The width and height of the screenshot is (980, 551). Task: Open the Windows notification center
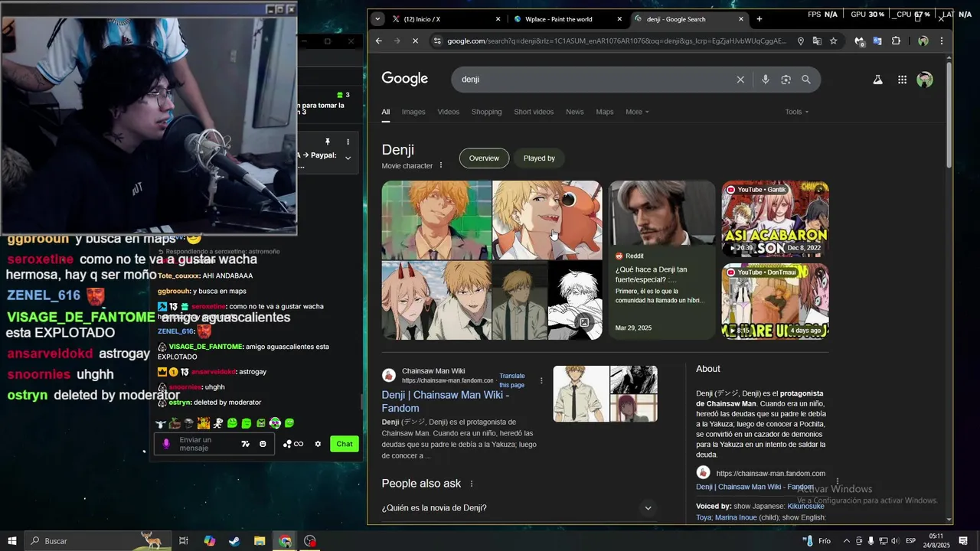click(x=963, y=541)
